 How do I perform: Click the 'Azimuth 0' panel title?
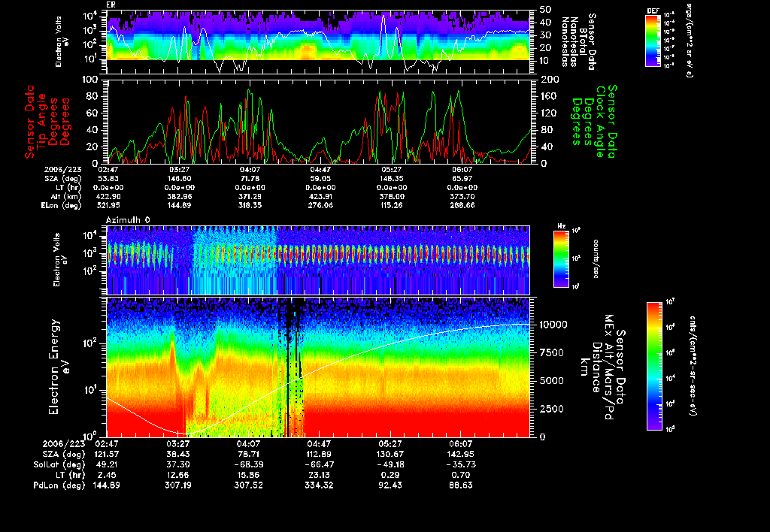pyautogui.click(x=128, y=220)
